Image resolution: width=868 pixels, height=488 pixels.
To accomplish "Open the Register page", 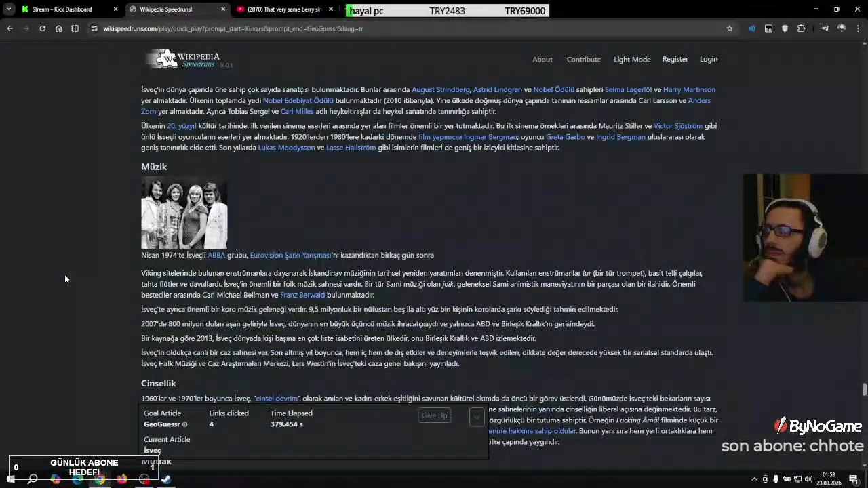I will tap(675, 59).
